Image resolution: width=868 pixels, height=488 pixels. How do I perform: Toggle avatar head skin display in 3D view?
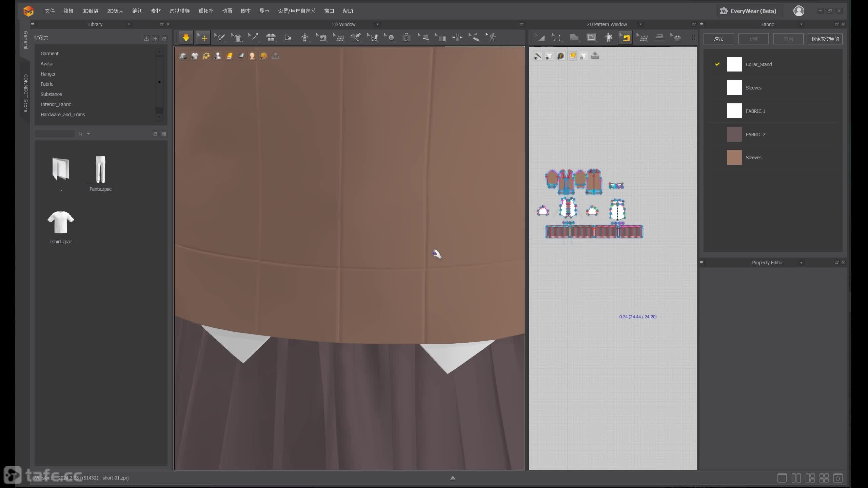pos(252,56)
